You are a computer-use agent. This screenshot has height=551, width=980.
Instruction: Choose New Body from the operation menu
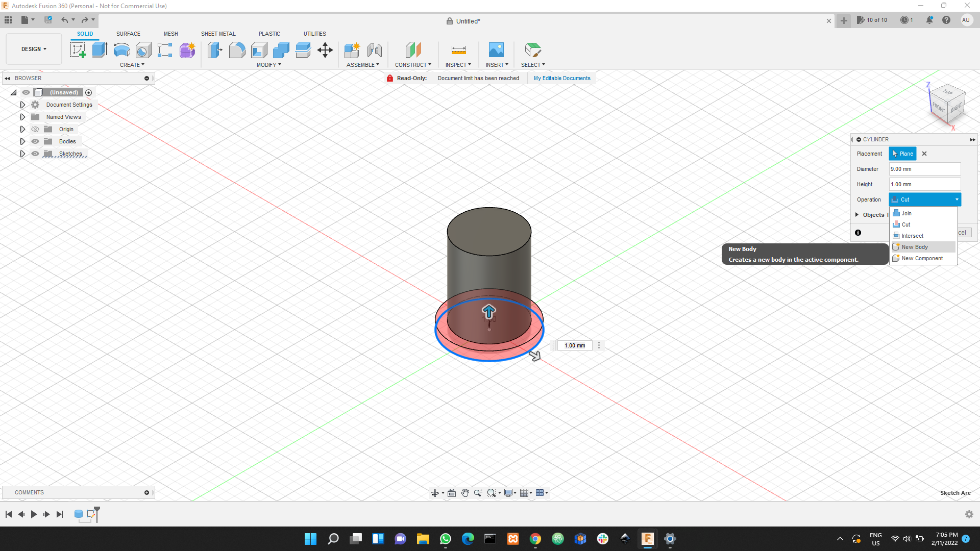(x=915, y=246)
